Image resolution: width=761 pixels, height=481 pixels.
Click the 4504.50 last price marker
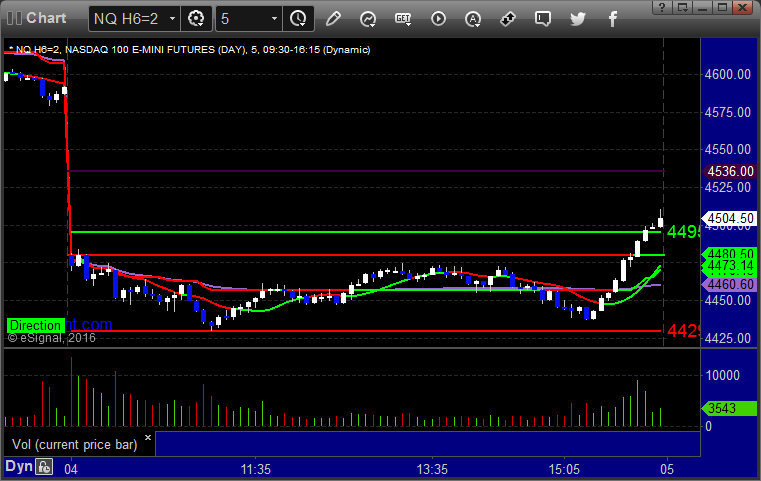tap(729, 218)
